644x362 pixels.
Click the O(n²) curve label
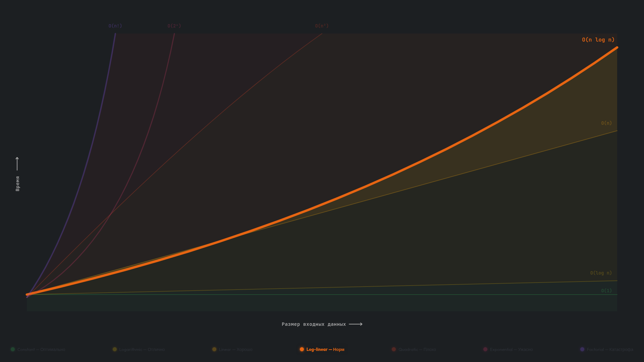[322, 26]
